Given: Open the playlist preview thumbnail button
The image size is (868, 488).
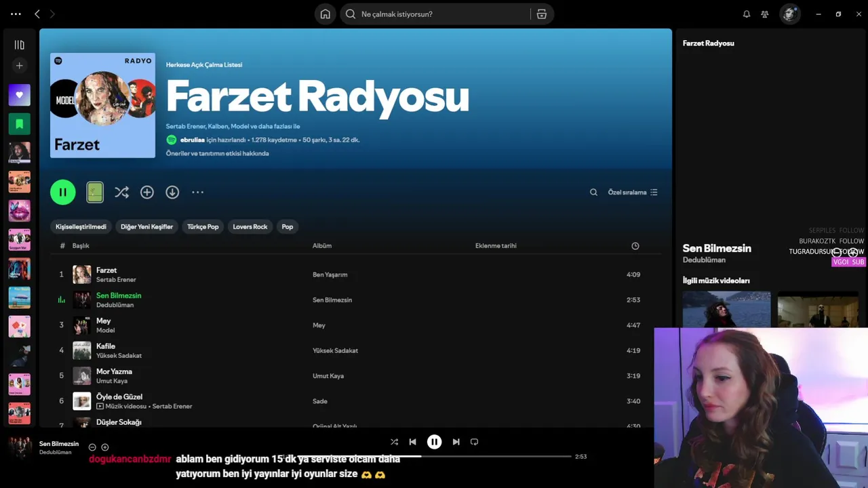Looking at the screenshot, I should tap(95, 192).
